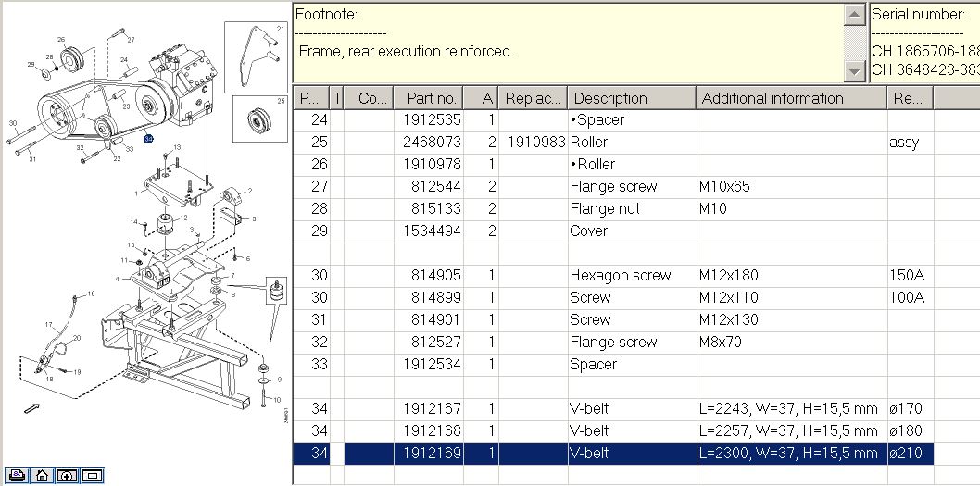Zoom in on the diagram
The height and width of the screenshot is (486, 980).
(x=68, y=476)
